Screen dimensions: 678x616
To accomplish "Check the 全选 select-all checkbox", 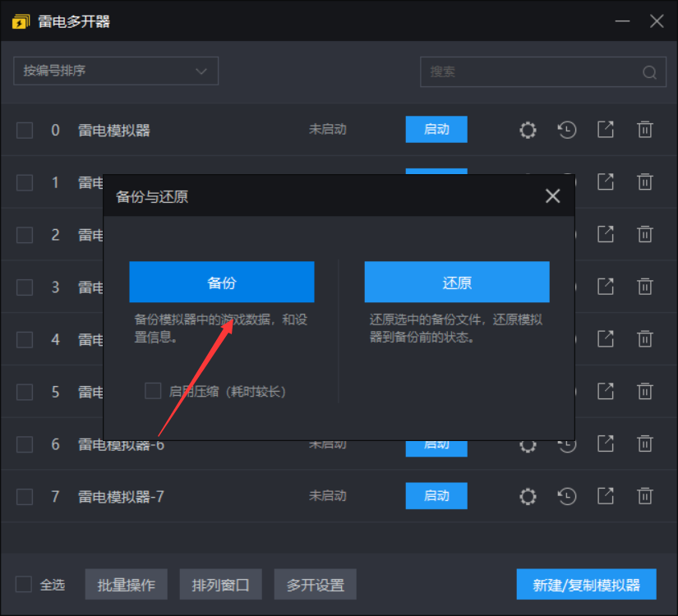I will pyautogui.click(x=23, y=584).
